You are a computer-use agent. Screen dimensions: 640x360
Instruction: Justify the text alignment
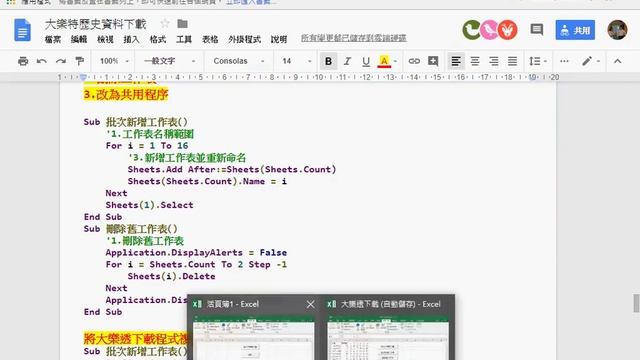point(512,61)
